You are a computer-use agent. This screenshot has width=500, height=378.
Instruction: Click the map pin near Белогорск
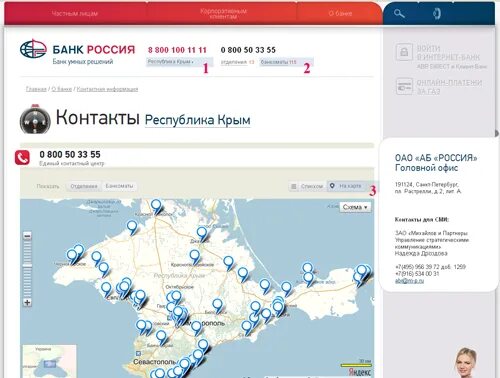click(x=217, y=305)
